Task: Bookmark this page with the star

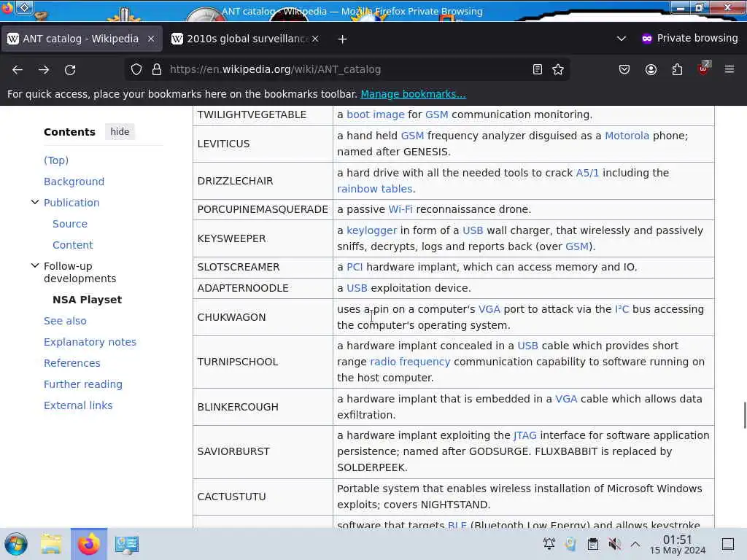Action: [x=558, y=69]
